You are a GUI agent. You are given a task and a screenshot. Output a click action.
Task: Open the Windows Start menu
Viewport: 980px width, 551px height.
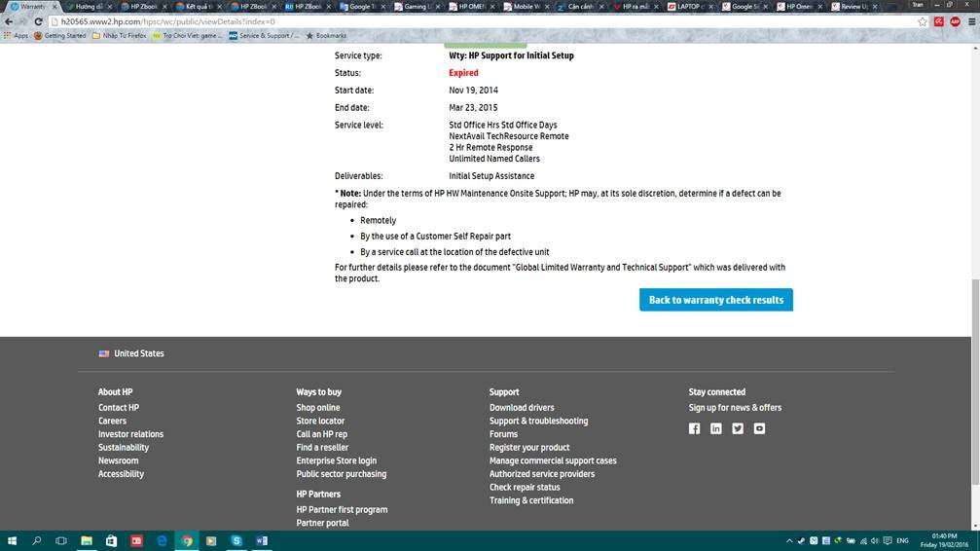point(12,540)
